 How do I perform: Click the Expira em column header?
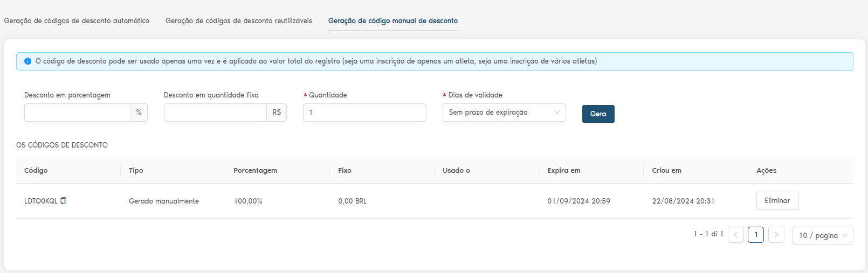(x=563, y=171)
